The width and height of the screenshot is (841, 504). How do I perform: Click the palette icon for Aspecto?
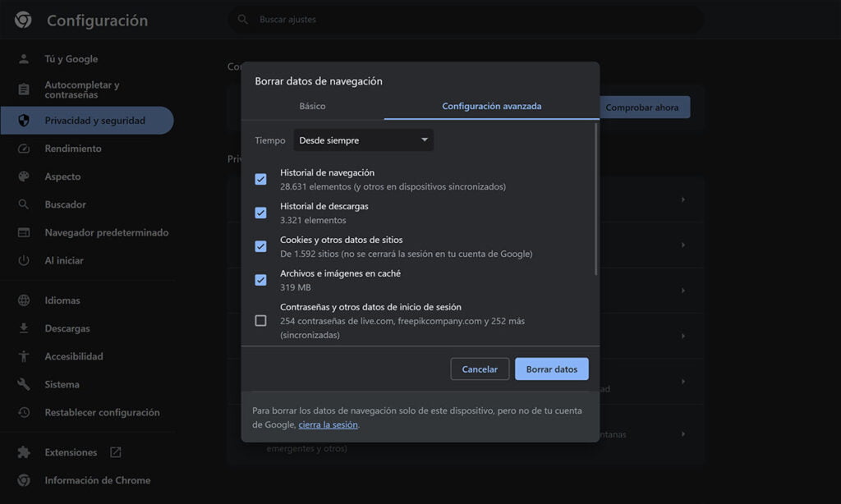pos(24,176)
